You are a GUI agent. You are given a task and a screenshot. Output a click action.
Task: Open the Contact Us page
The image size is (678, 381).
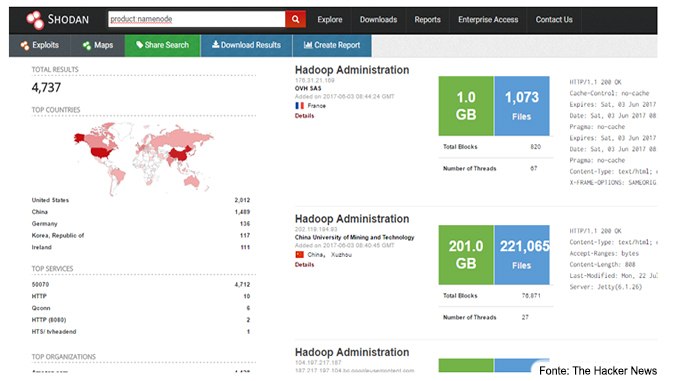point(554,19)
